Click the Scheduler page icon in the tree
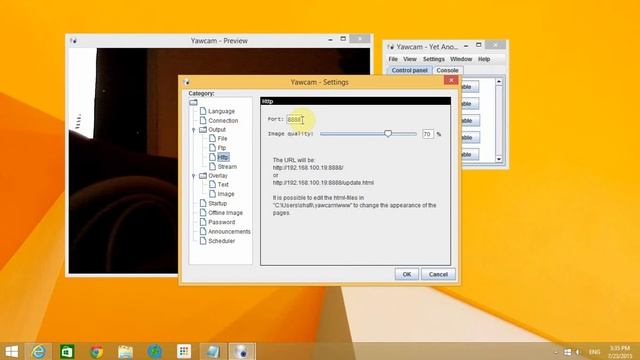The width and height of the screenshot is (640, 360). click(203, 241)
